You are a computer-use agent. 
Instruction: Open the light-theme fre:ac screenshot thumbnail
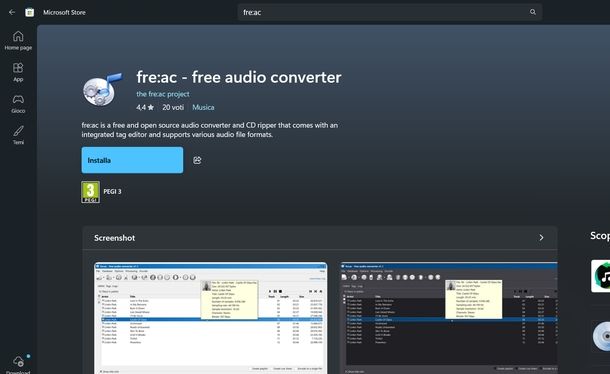point(210,318)
